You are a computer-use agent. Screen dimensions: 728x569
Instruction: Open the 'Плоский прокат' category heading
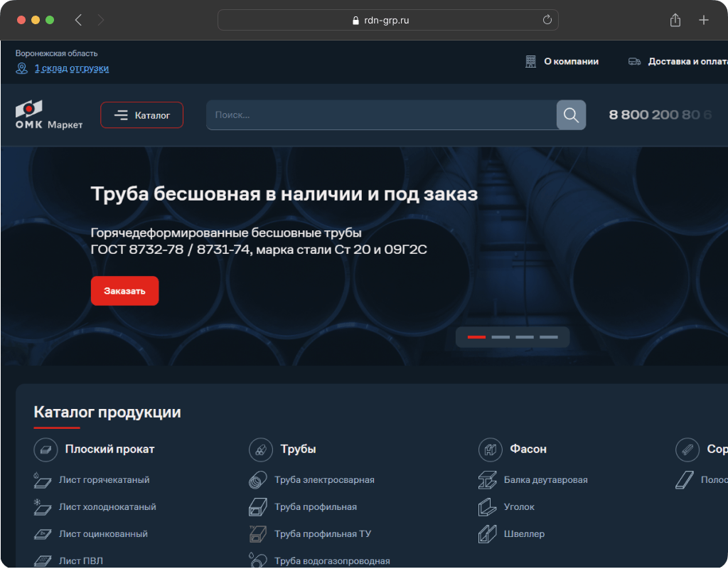click(109, 450)
